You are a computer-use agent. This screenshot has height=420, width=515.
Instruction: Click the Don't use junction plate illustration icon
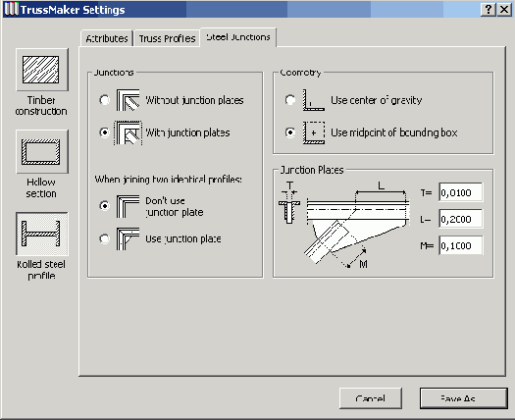coord(128,206)
